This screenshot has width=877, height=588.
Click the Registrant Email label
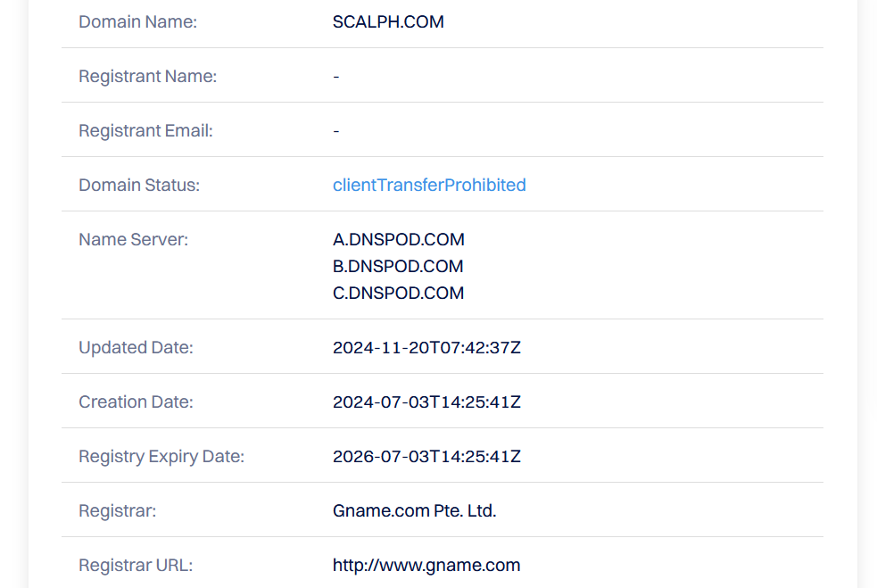click(145, 130)
